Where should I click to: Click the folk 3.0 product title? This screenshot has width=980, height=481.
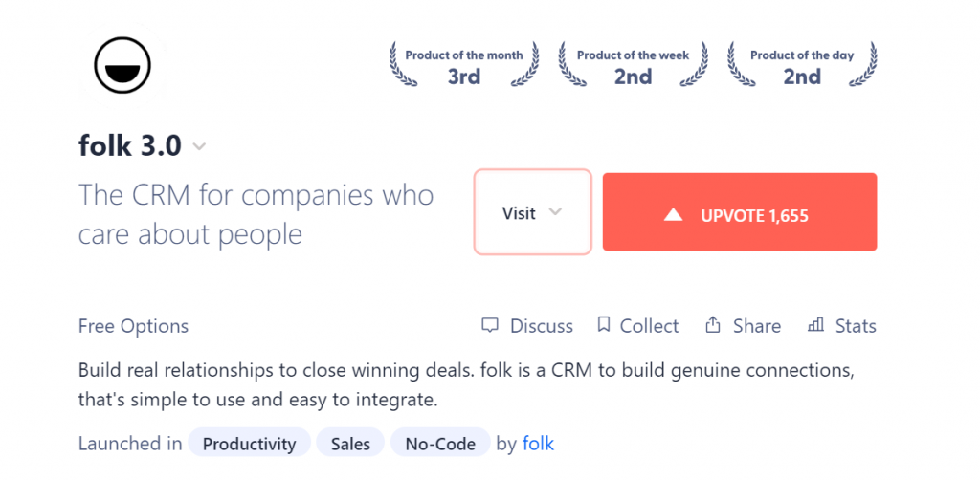[x=130, y=146]
